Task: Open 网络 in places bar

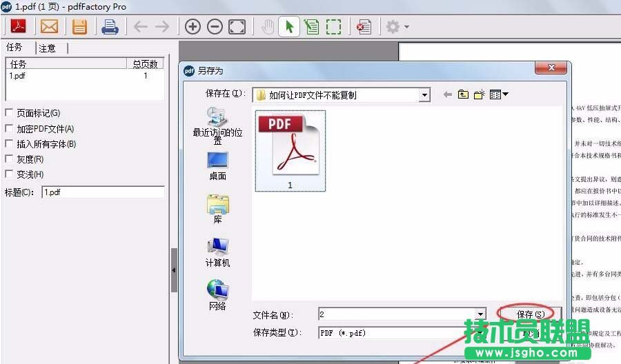Action: (217, 295)
